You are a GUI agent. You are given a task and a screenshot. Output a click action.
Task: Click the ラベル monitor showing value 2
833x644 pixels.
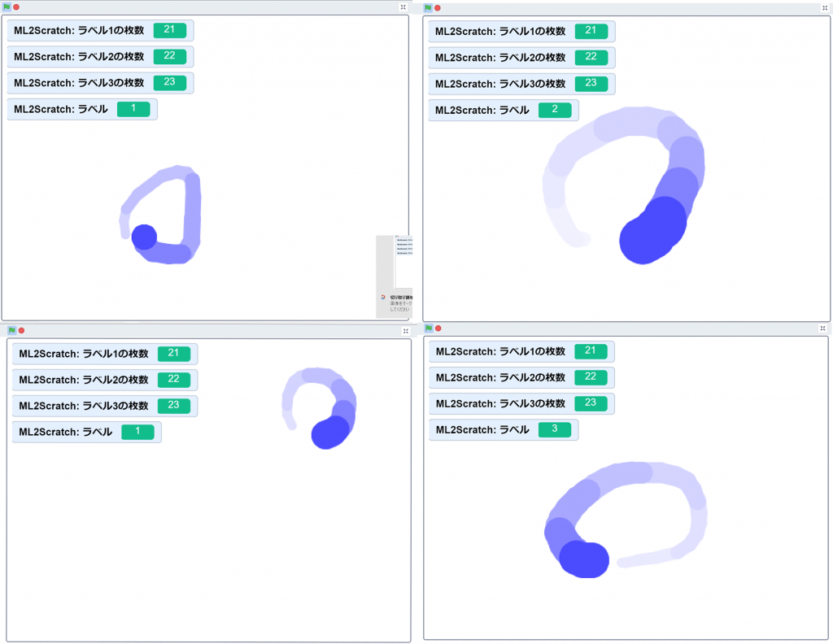click(x=504, y=111)
